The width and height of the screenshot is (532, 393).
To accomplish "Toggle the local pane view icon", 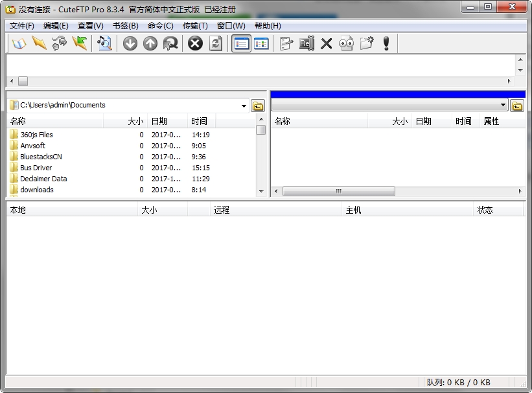I will pyautogui.click(x=240, y=43).
